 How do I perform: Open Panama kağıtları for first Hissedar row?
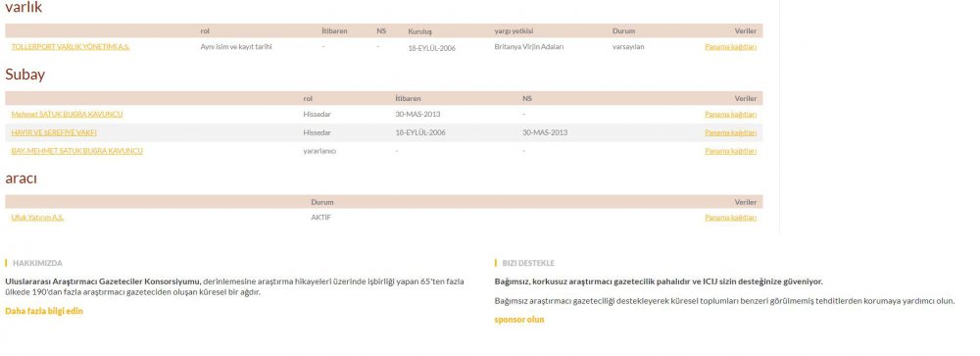[731, 115]
